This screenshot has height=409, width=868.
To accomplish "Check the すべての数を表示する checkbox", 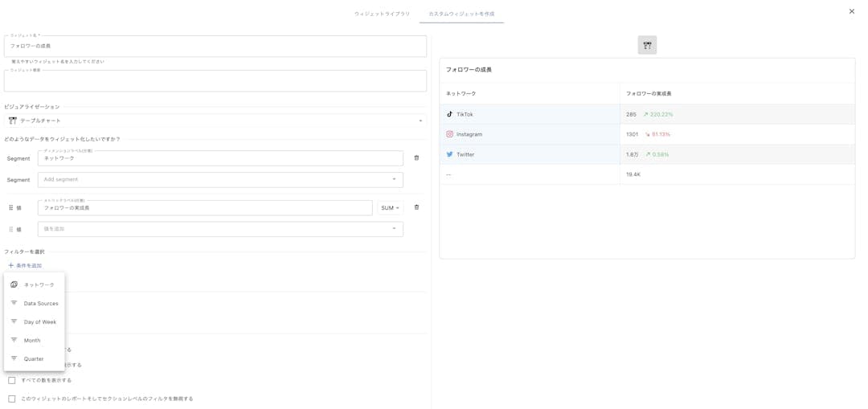I will (x=12, y=380).
